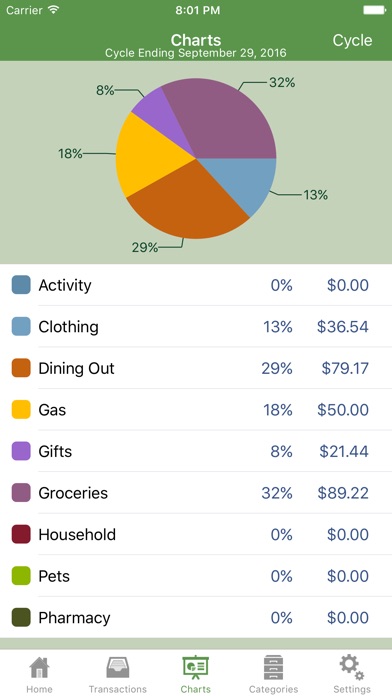Tap the Gifts purple color swatch
Screen dimensions: 392x696
click(21, 451)
